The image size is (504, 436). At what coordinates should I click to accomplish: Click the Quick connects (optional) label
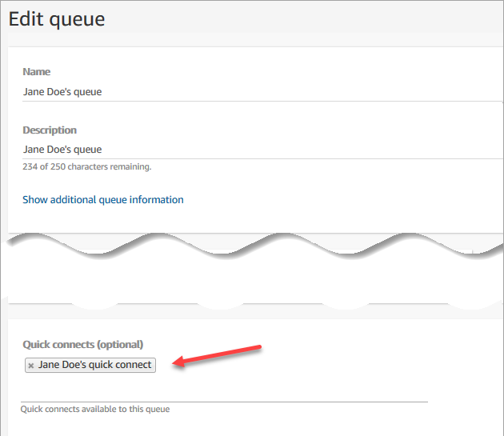coord(82,344)
